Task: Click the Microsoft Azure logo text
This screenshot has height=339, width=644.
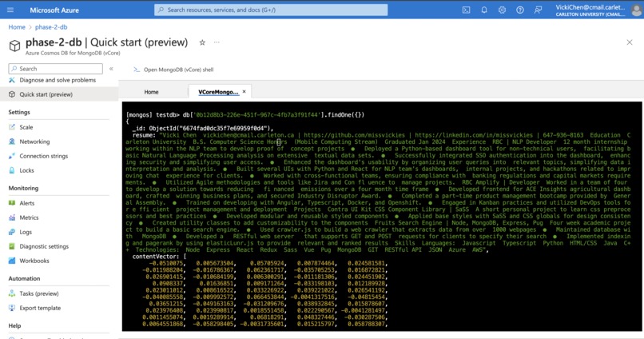Action: (54, 10)
